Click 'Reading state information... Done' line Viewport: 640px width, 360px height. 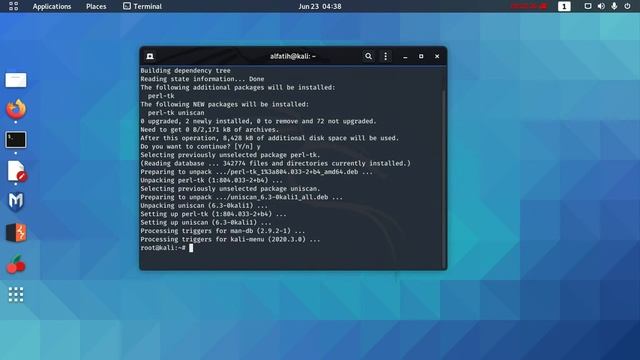(202, 79)
